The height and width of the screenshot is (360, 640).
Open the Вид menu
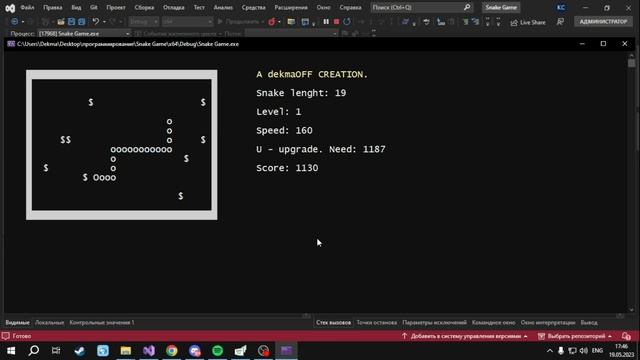coord(76,7)
